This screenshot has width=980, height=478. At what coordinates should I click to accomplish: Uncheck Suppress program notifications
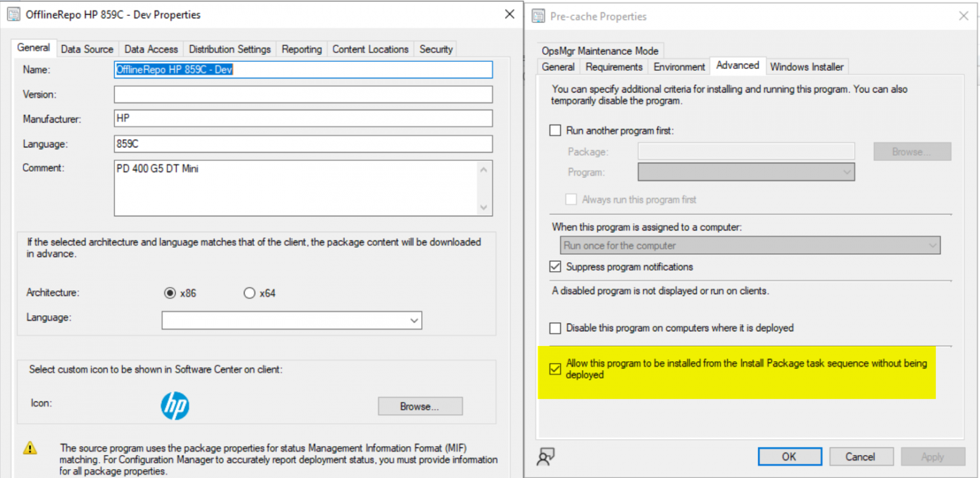pos(555,266)
